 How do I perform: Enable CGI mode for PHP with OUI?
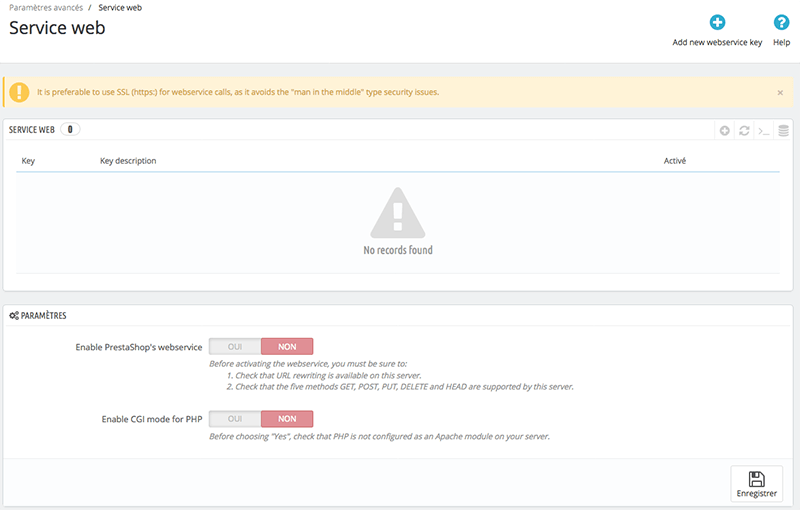tap(235, 419)
